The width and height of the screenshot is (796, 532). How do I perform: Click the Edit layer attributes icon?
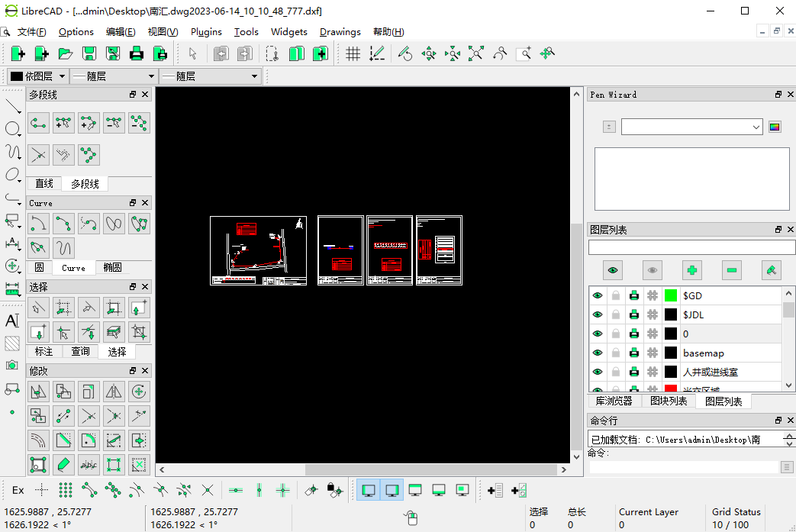tap(772, 270)
